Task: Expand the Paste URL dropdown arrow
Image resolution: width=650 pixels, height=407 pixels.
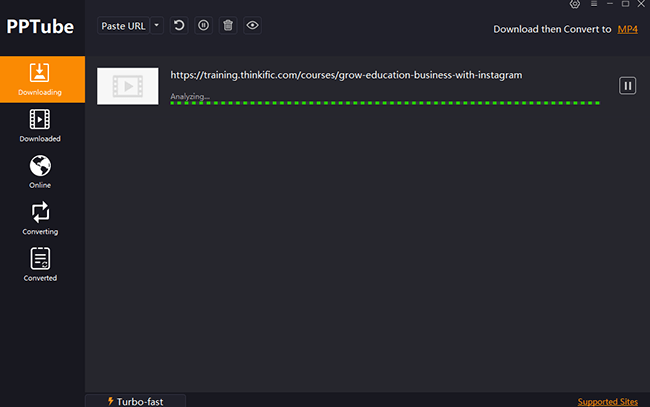Action: 157,26
